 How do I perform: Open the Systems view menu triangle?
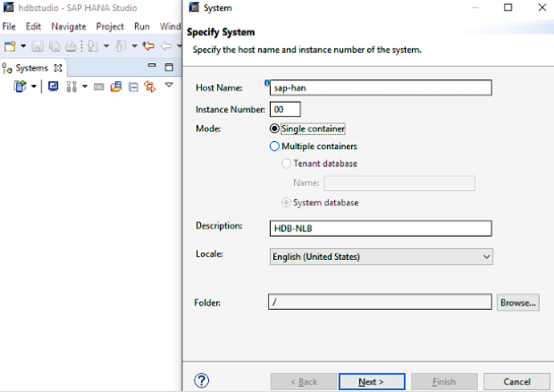tap(168, 86)
